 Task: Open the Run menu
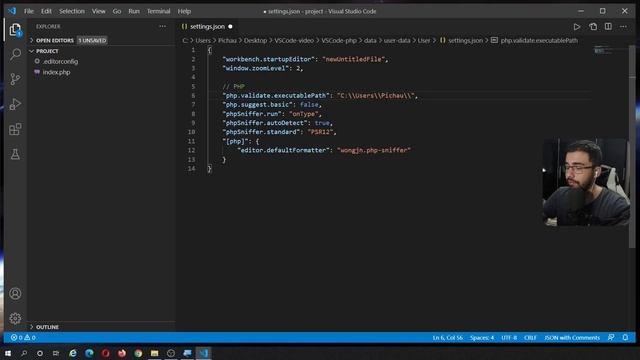coord(134,11)
